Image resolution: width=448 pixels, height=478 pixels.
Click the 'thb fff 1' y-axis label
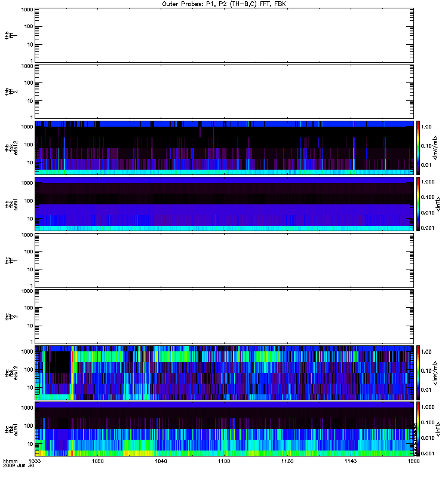point(11,35)
